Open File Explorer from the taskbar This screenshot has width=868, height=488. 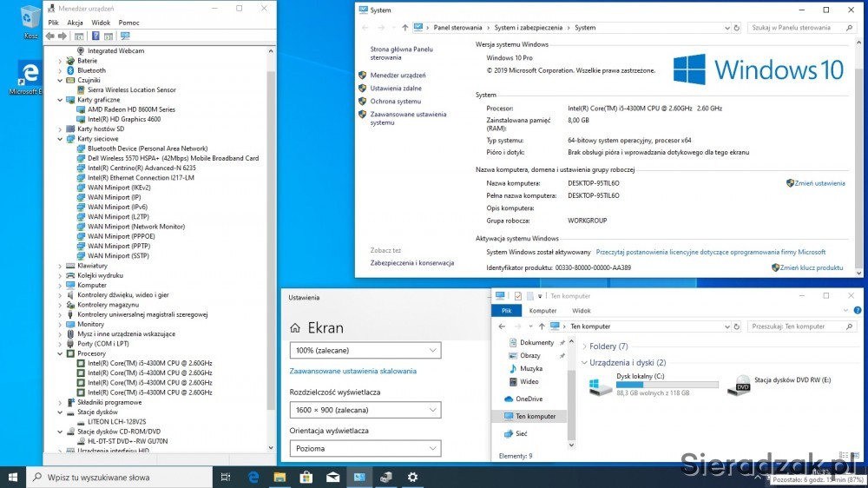(279, 477)
